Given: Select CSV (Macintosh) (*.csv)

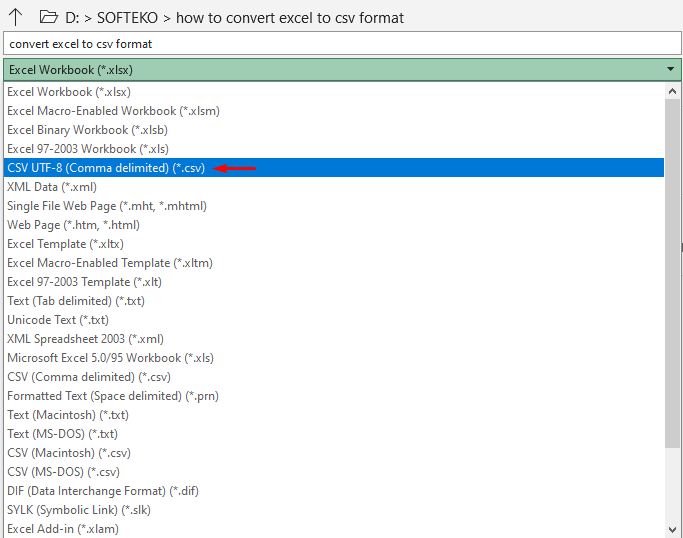Looking at the screenshot, I should point(69,453).
